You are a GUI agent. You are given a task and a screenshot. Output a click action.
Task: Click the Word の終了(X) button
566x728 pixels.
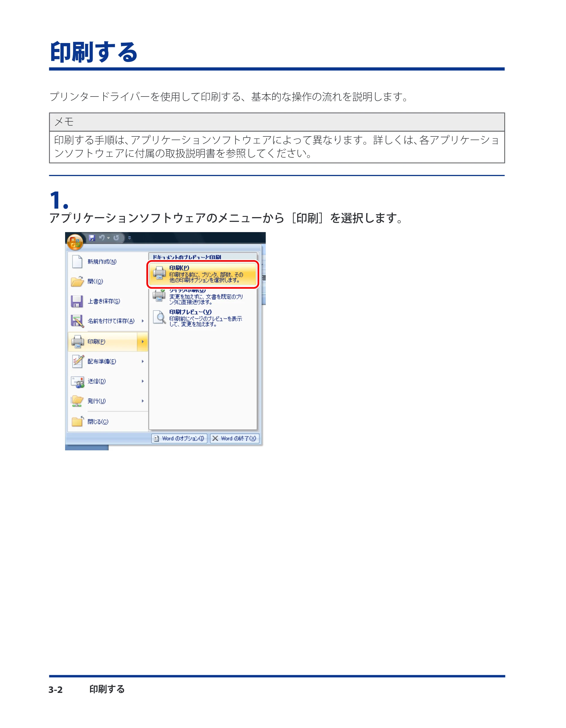coord(235,438)
